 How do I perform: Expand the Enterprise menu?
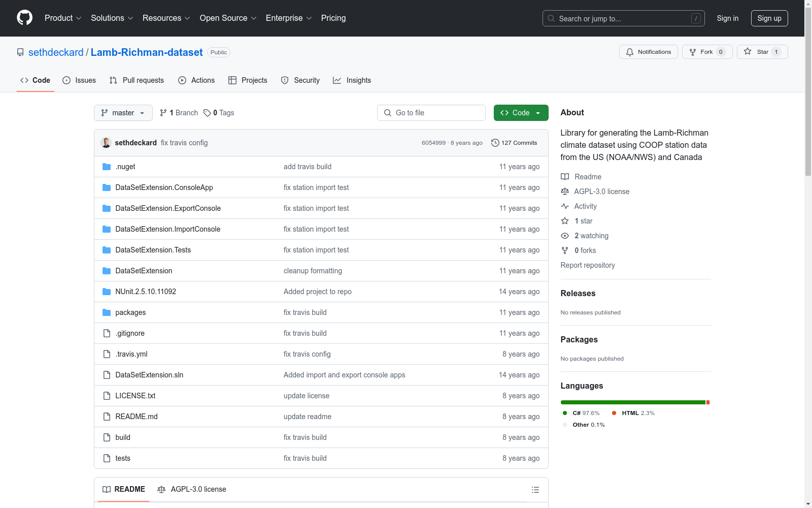[x=289, y=18]
